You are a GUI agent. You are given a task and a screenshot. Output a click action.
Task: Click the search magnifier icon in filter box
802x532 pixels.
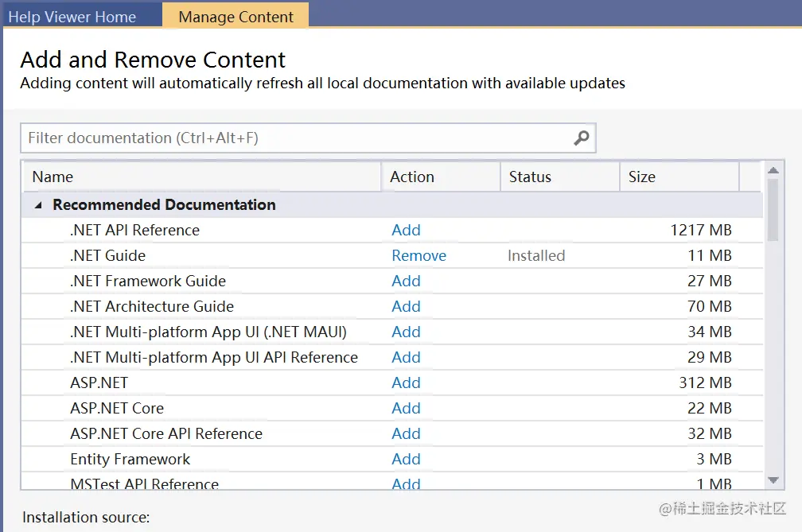582,138
